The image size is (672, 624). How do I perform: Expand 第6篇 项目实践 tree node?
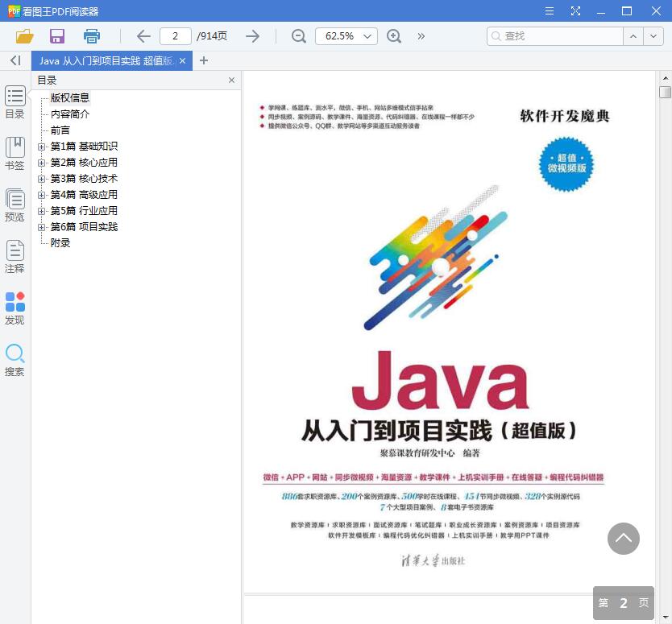coord(41,227)
